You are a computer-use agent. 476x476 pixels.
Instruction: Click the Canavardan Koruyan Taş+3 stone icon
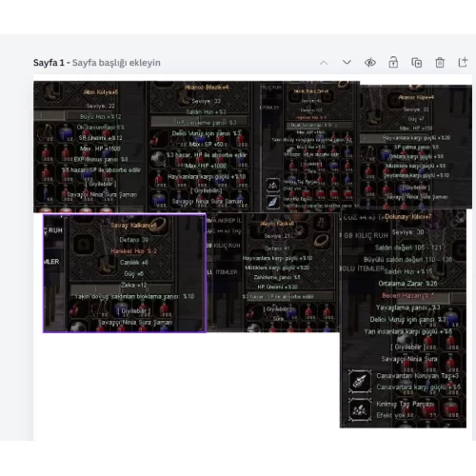point(360,382)
